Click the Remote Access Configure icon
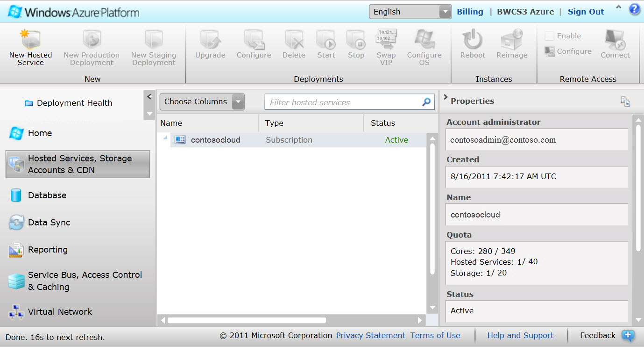The height and width of the screenshot is (347, 644). 550,51
